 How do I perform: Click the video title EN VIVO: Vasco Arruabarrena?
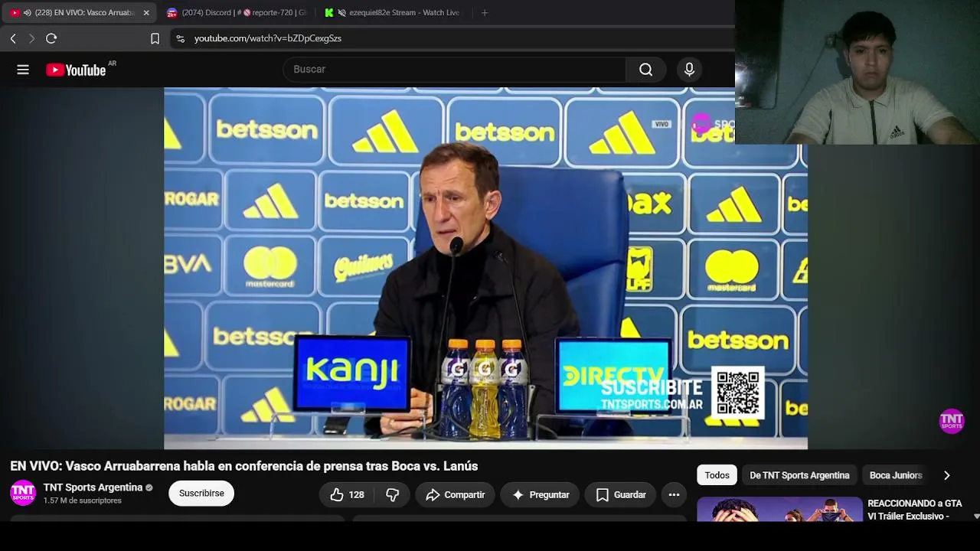coord(244,466)
